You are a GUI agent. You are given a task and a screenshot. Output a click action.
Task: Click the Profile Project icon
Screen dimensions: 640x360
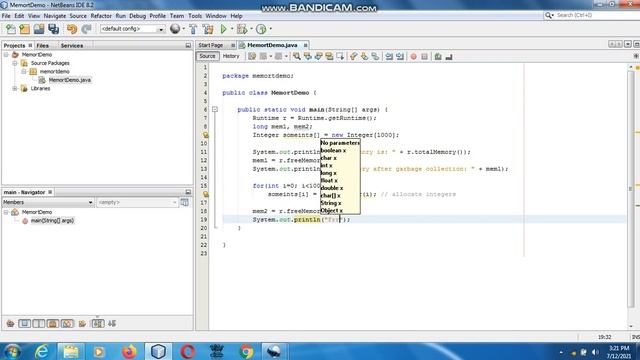(x=261, y=29)
